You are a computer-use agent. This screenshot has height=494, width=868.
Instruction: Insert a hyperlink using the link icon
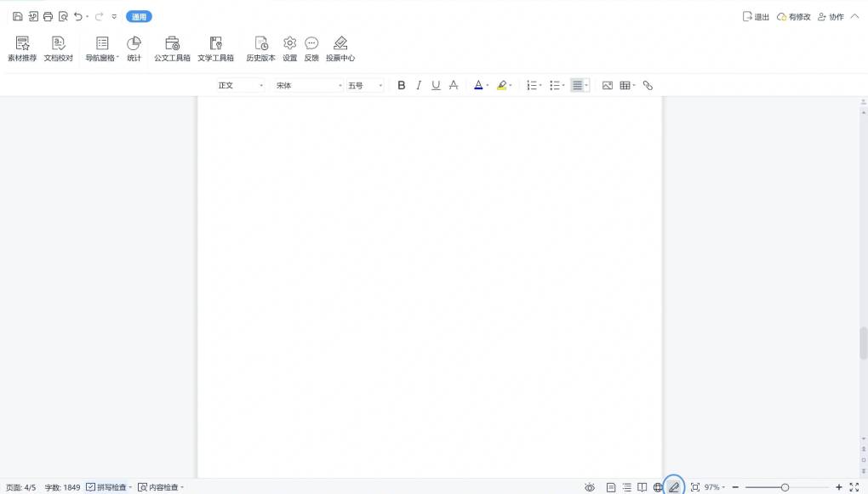[x=648, y=85]
